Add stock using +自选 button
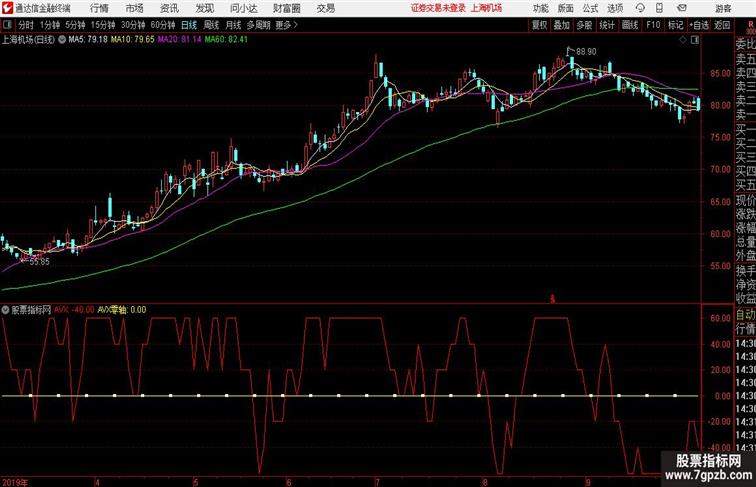This screenshot has height=487, width=756. click(x=699, y=25)
